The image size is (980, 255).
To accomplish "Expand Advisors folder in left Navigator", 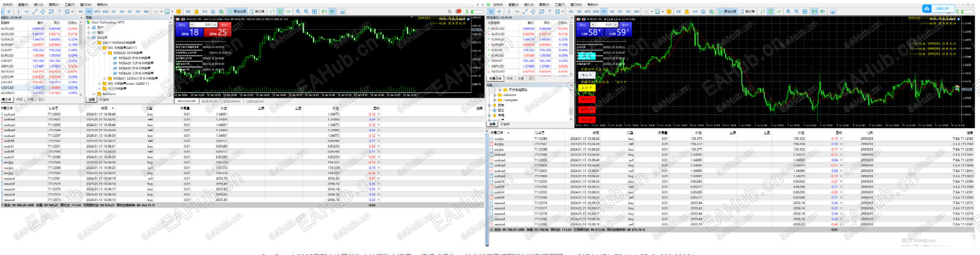I will (94, 94).
